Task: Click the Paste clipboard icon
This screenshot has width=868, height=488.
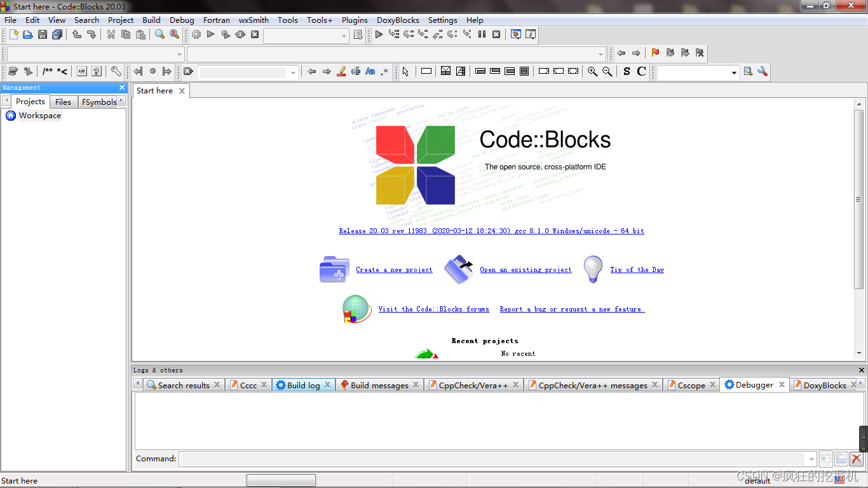Action: pyautogui.click(x=140, y=34)
